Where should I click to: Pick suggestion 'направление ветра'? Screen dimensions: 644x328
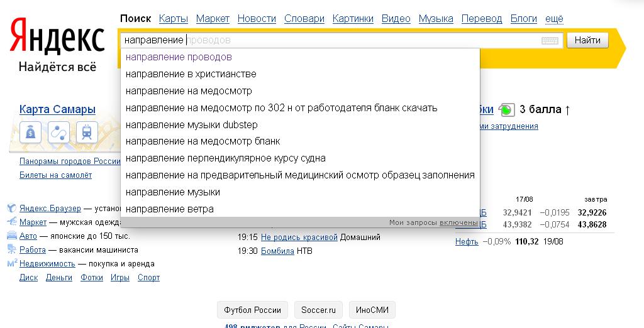(x=169, y=209)
